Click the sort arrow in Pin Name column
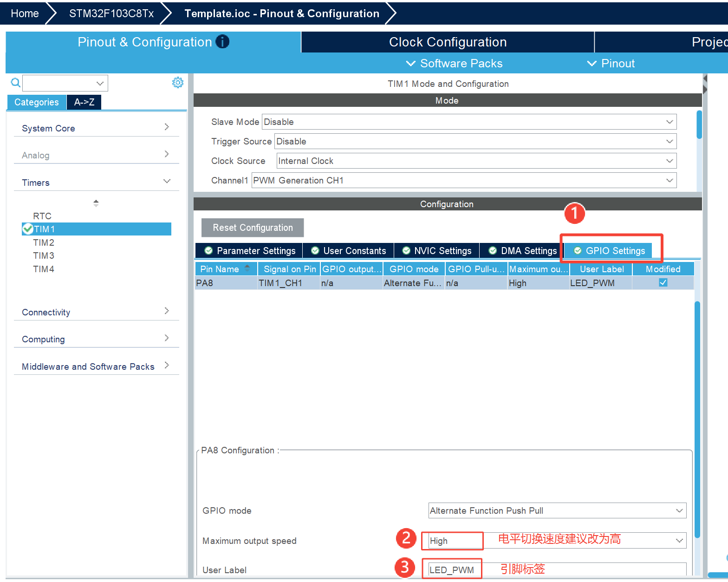The width and height of the screenshot is (728, 582). click(247, 268)
